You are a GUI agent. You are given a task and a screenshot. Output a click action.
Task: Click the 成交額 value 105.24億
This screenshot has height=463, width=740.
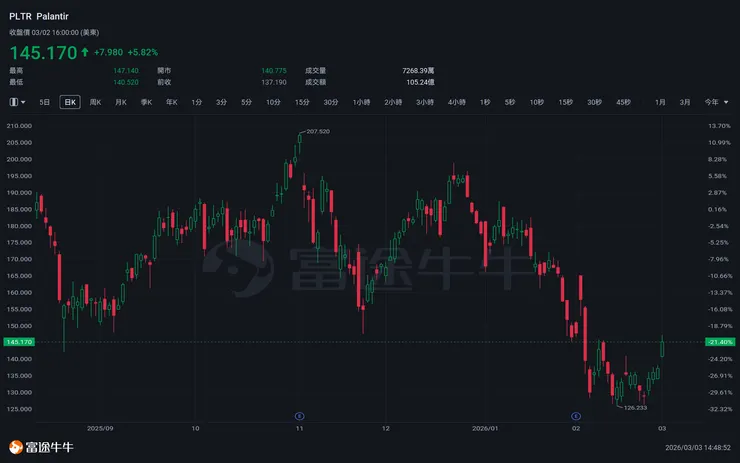[x=420, y=82]
